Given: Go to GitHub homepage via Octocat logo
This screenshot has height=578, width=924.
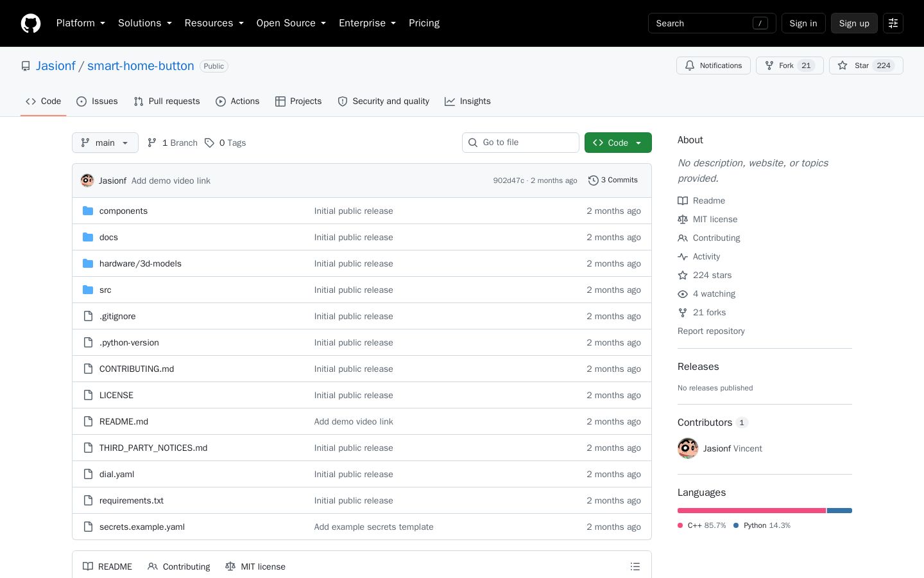Looking at the screenshot, I should click(x=31, y=23).
